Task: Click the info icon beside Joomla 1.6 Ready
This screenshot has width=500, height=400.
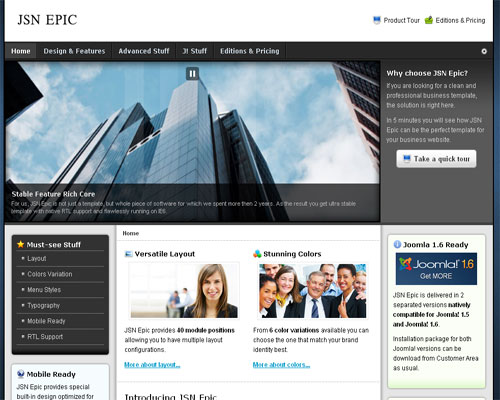Action: [x=397, y=244]
